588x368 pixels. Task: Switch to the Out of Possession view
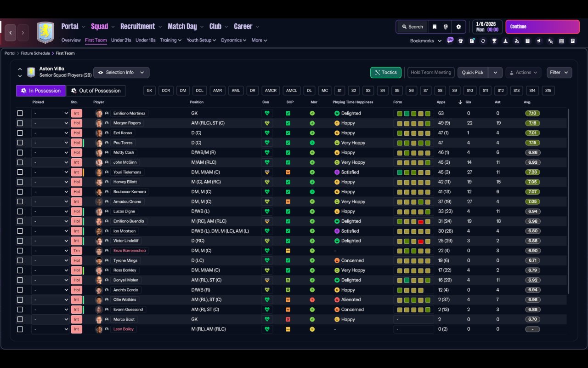(x=96, y=91)
